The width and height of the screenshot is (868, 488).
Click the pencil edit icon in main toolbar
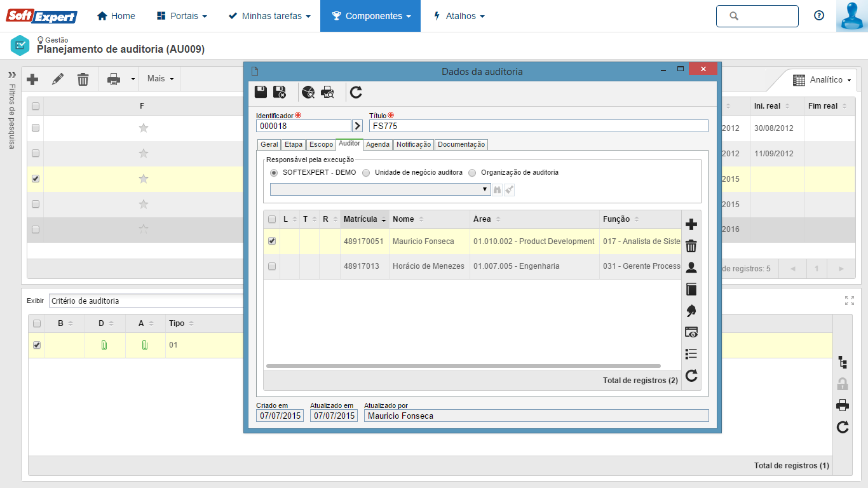[x=58, y=79]
